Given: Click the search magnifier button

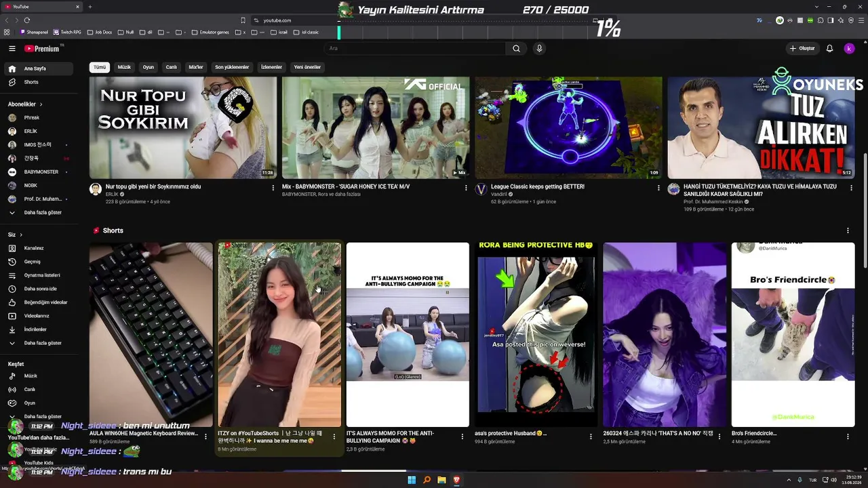Looking at the screenshot, I should [516, 49].
